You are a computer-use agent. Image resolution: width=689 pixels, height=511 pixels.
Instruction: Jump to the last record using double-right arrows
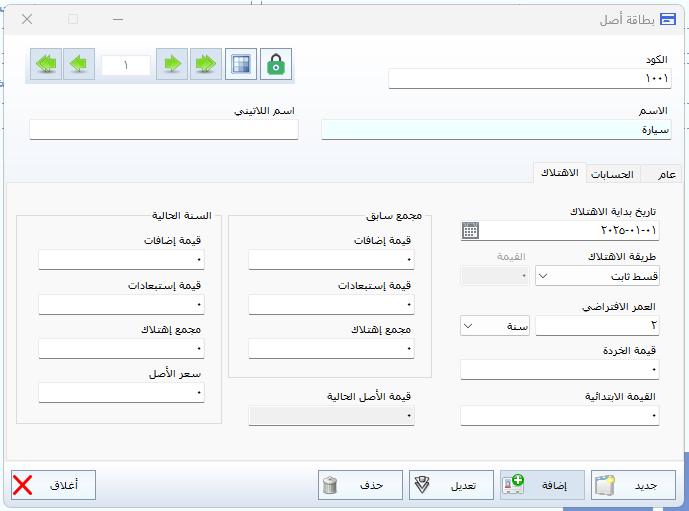[206, 64]
